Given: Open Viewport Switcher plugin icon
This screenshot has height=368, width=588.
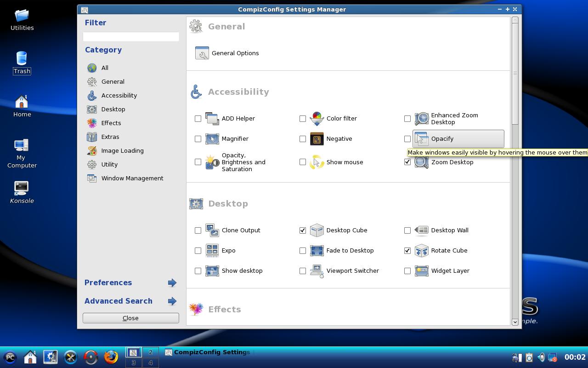Looking at the screenshot, I should pyautogui.click(x=317, y=270).
